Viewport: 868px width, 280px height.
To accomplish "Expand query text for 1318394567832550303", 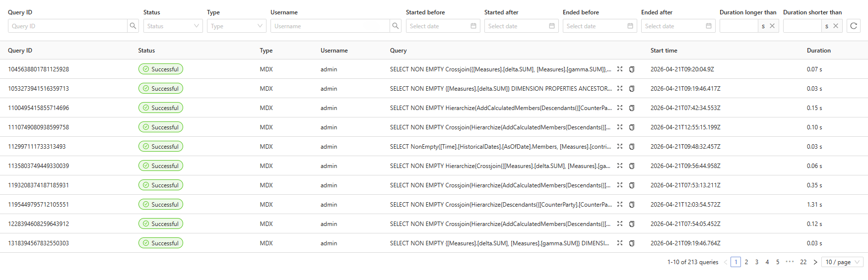I will coord(620,243).
